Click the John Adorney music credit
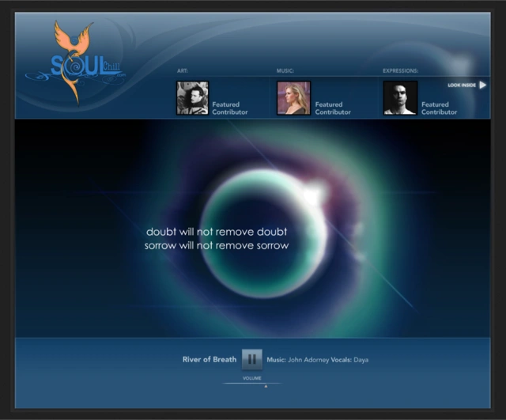Image resolution: width=506 pixels, height=420 pixels. [306, 360]
